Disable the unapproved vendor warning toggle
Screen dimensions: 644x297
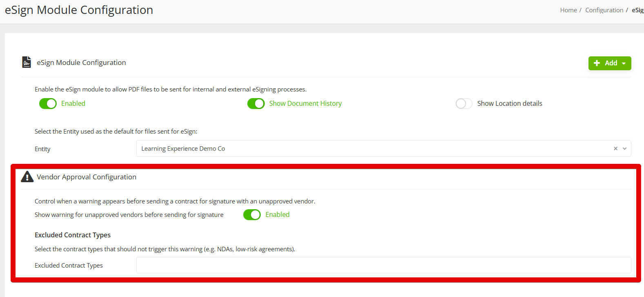[x=252, y=215]
